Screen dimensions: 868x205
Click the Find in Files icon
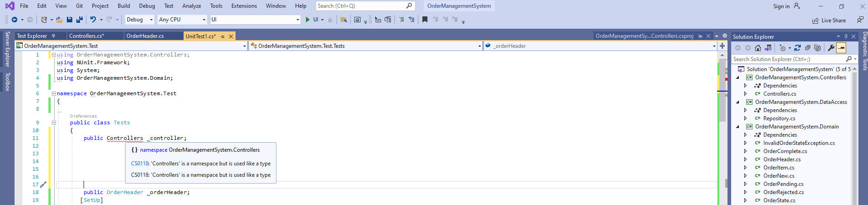click(x=344, y=20)
